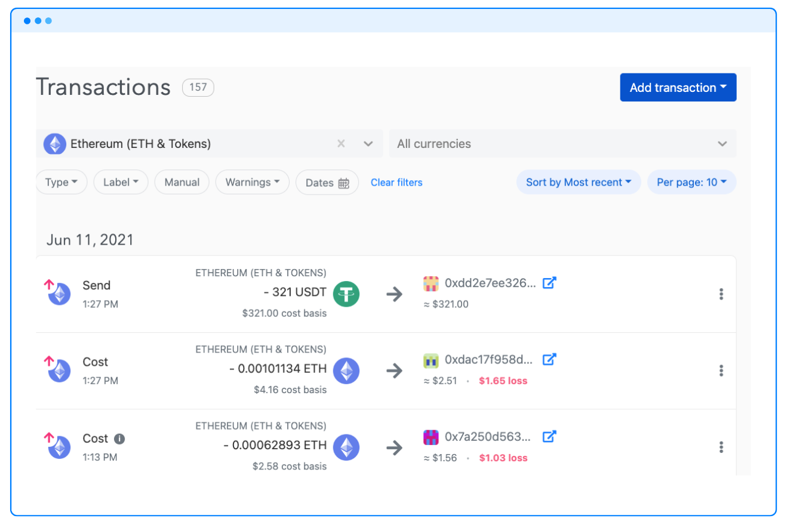The width and height of the screenshot is (812, 531).
Task: Open the All currencies dropdown
Action: 562,144
